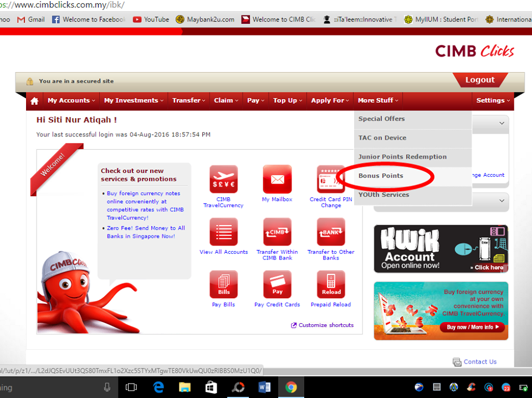The height and width of the screenshot is (398, 532).
Task: Open the Top Up dropdown
Action: pos(288,100)
